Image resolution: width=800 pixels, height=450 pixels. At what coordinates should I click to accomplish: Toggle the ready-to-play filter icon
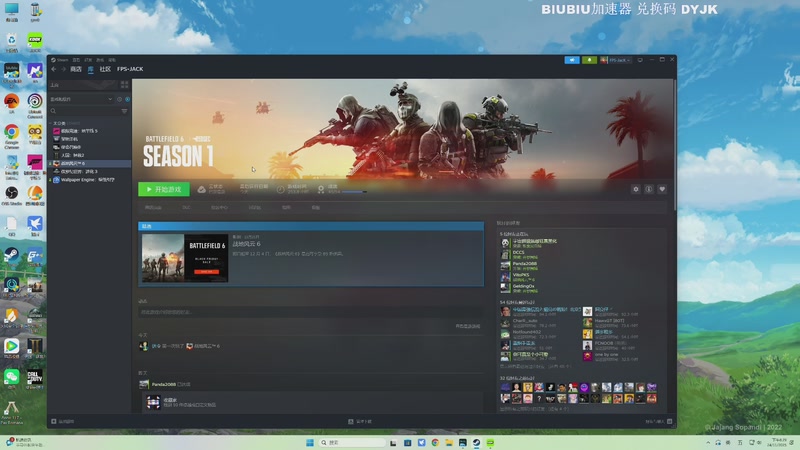tap(127, 99)
